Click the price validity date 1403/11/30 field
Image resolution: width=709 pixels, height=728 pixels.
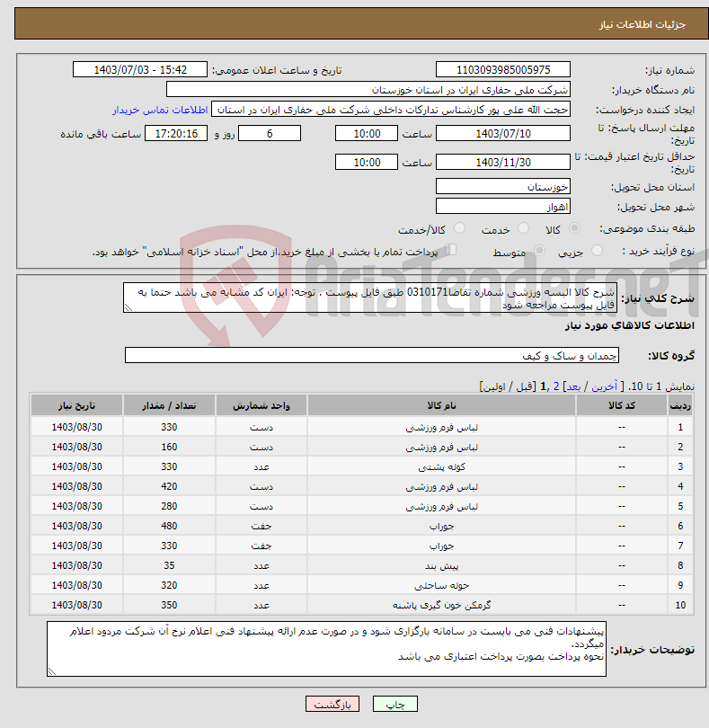tap(503, 163)
